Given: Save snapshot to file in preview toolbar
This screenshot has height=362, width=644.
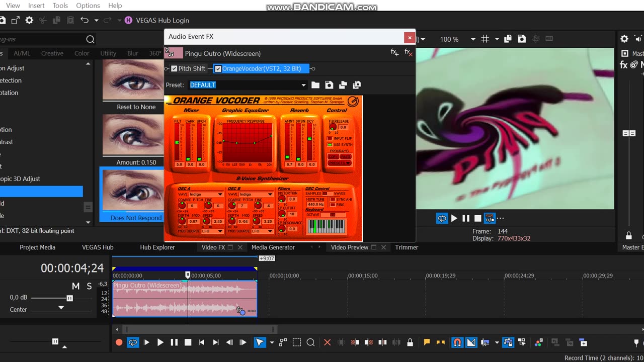Looking at the screenshot, I should [522, 39].
